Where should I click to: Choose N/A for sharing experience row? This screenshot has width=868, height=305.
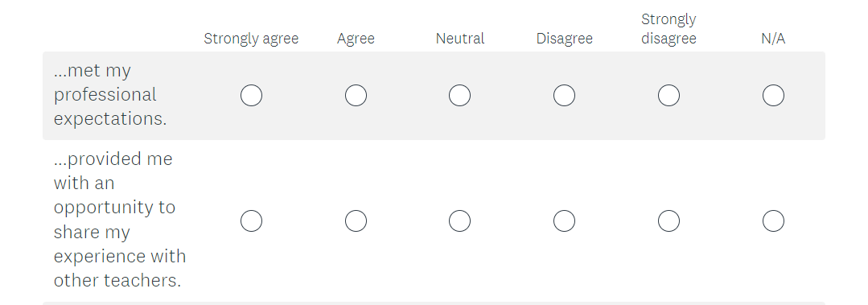click(773, 221)
